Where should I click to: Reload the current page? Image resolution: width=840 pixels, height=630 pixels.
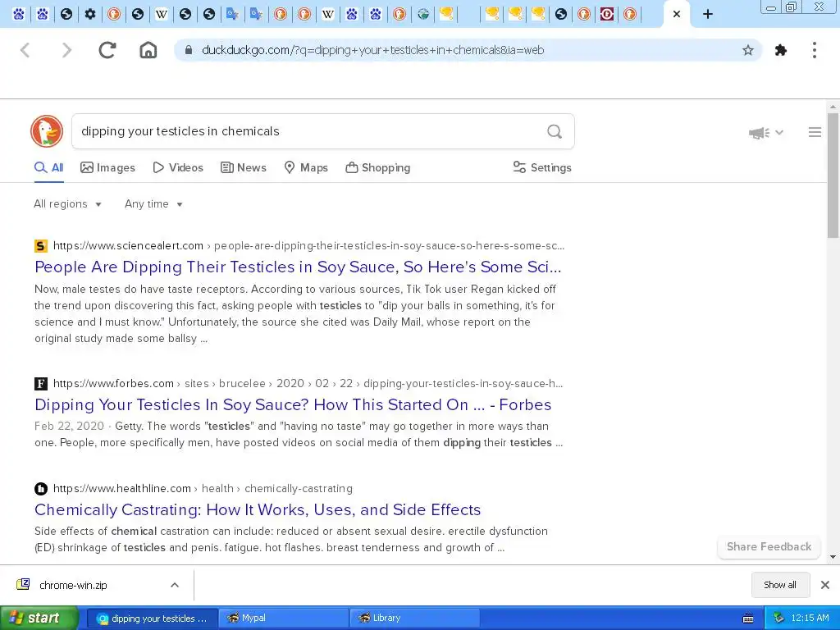(107, 50)
